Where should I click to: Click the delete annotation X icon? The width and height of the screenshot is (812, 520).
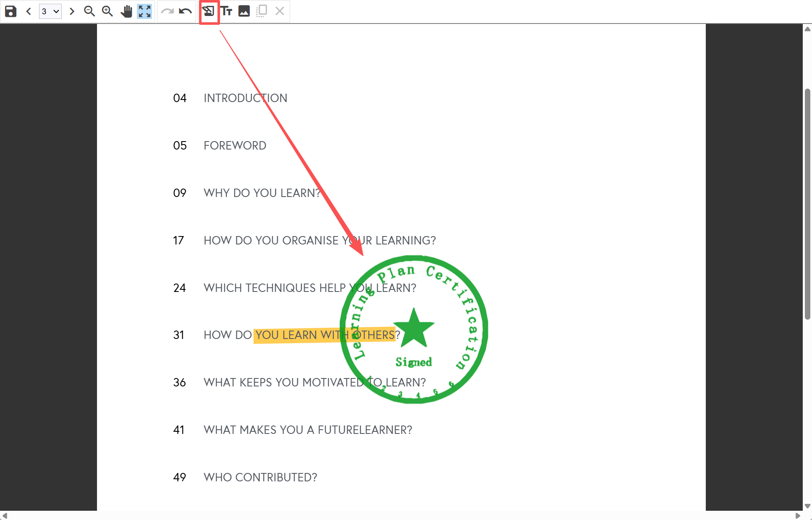[280, 11]
